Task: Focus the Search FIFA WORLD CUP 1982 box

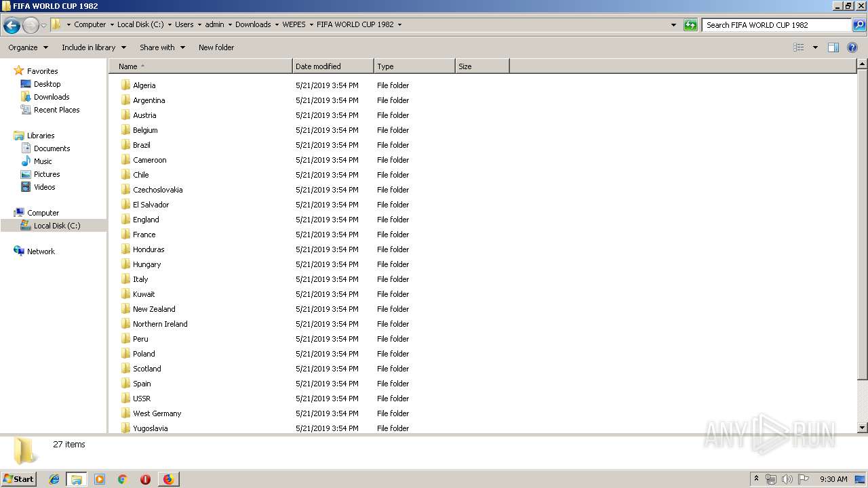Action: point(776,25)
